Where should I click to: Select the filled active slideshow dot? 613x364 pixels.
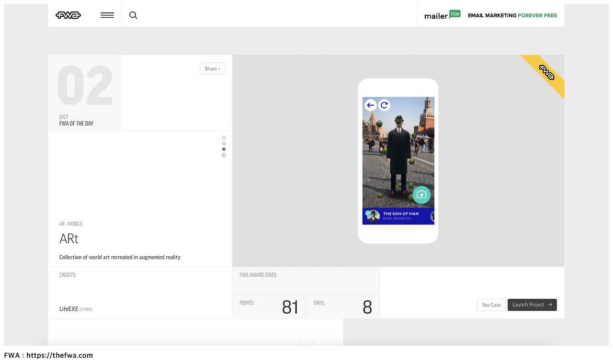(224, 149)
